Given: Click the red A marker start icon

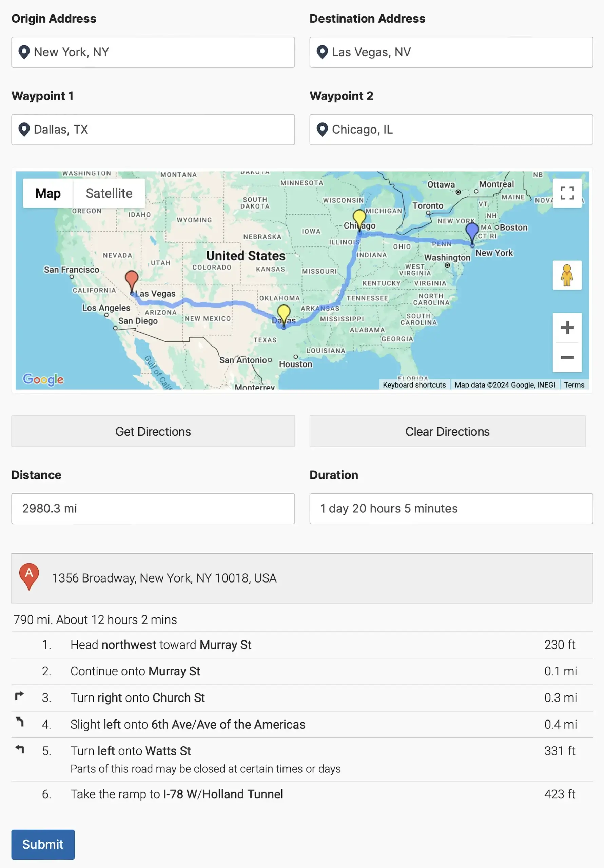Looking at the screenshot, I should tap(29, 575).
